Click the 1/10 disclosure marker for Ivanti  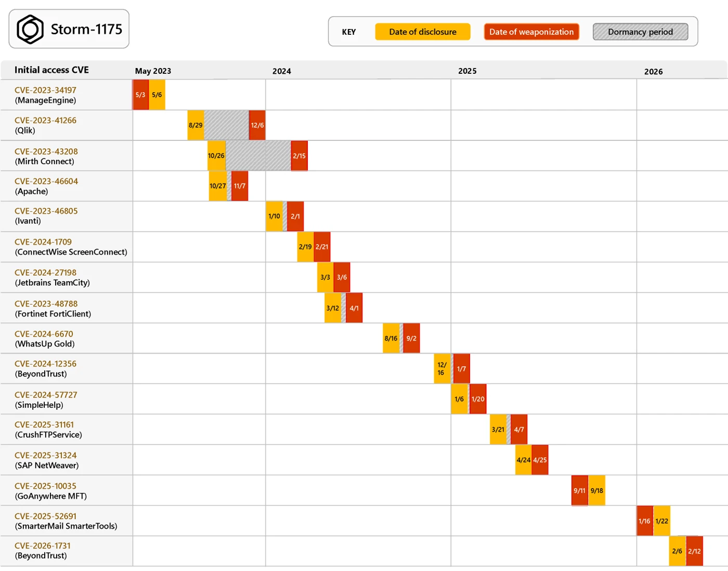coord(274,216)
